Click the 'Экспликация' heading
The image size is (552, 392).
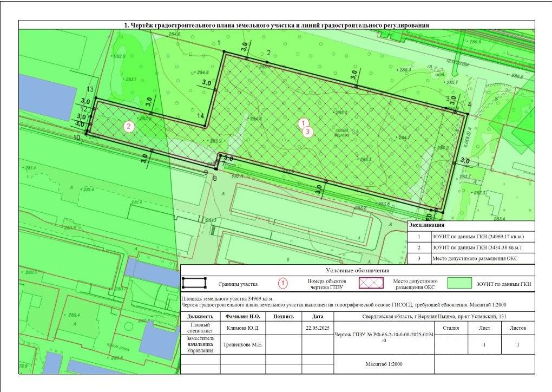click(426, 225)
